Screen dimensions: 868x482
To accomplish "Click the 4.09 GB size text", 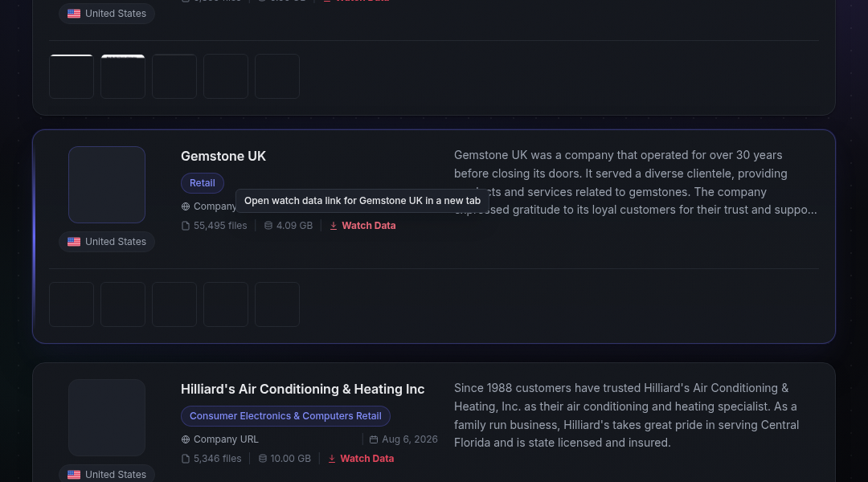I will click(294, 226).
